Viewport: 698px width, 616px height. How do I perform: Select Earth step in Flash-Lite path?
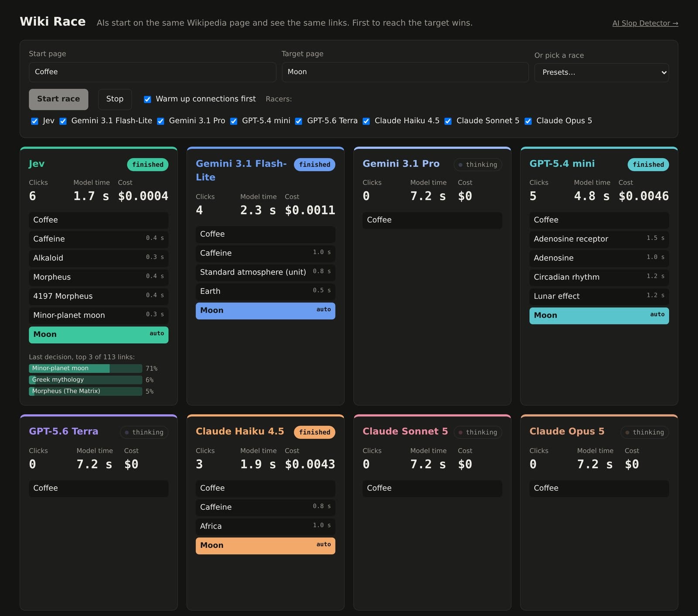[x=265, y=291]
